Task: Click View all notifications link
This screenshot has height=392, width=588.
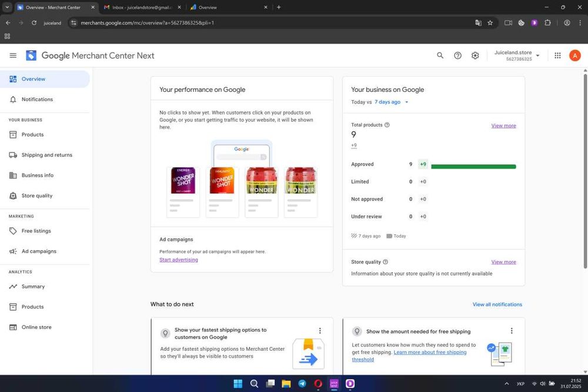Action: (x=497, y=304)
